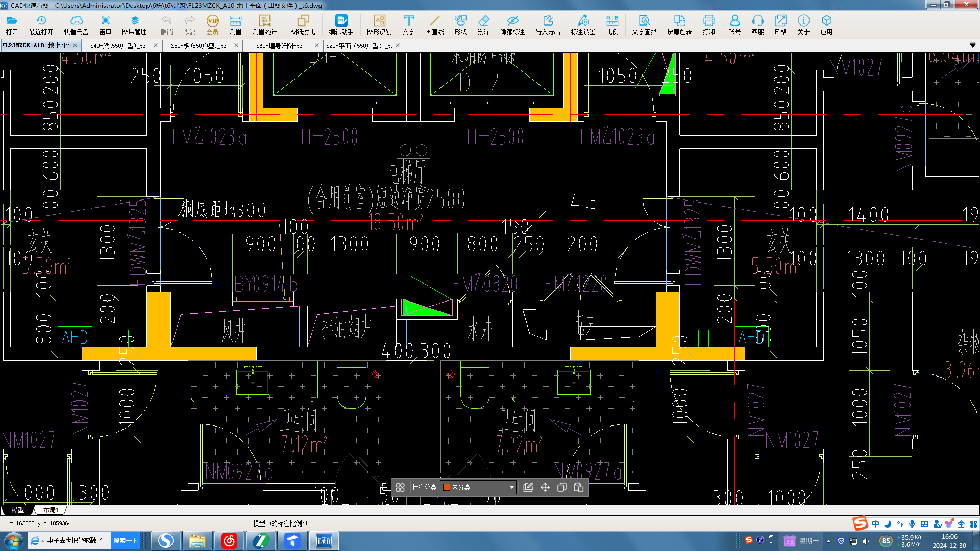Image resolution: width=980 pixels, height=551 pixels.
Task: Open the 最近打开 recent files list
Action: click(x=41, y=24)
